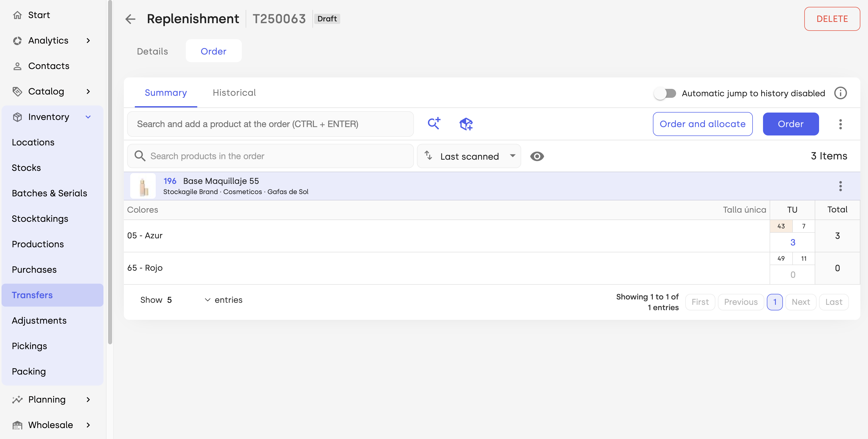Click the Contacts person icon
Viewport: 868px width, 439px height.
pos(17,66)
